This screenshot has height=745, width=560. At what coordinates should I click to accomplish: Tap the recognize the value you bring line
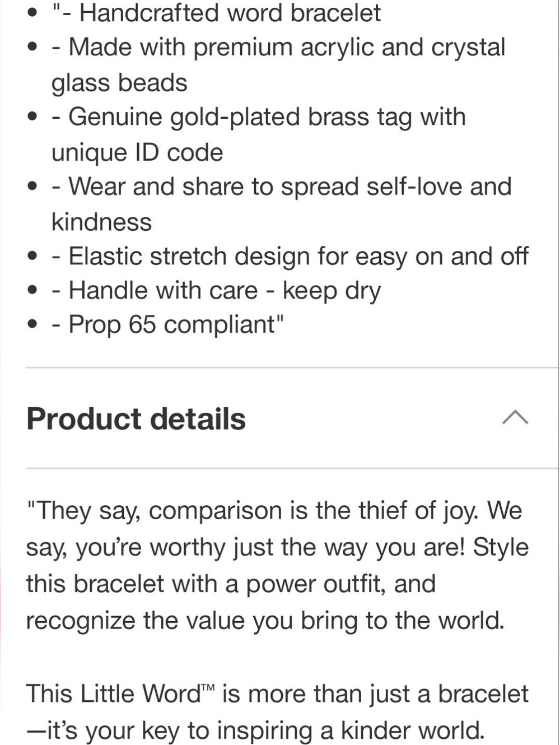[x=265, y=621]
